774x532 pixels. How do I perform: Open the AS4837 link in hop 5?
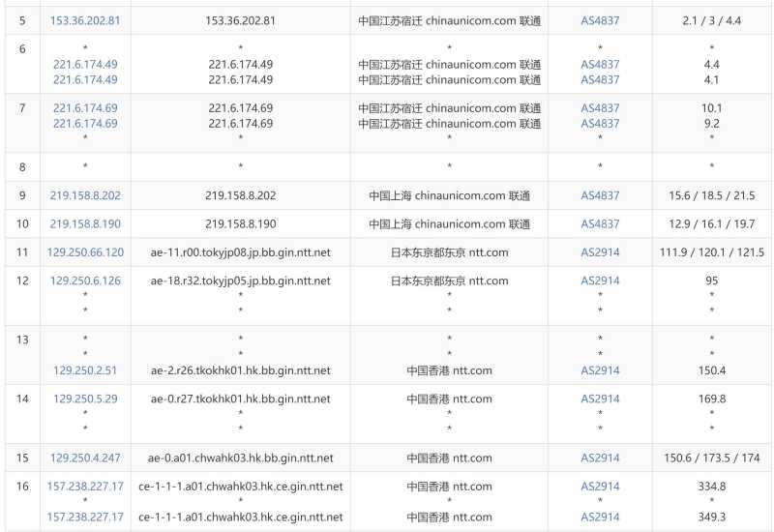[600, 20]
